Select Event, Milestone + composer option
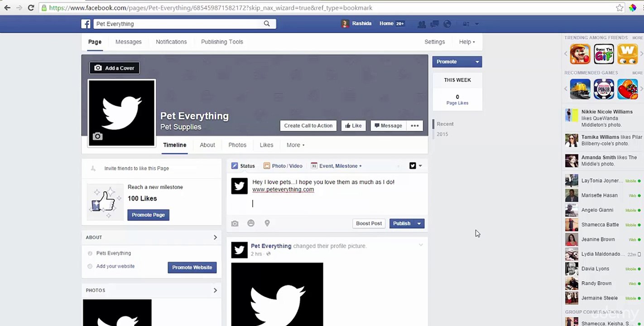The height and width of the screenshot is (326, 644). pyautogui.click(x=336, y=166)
